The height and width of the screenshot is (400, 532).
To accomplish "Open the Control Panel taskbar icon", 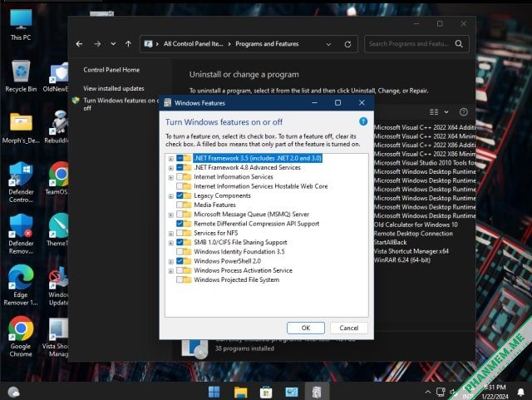I will pyautogui.click(x=292, y=393).
